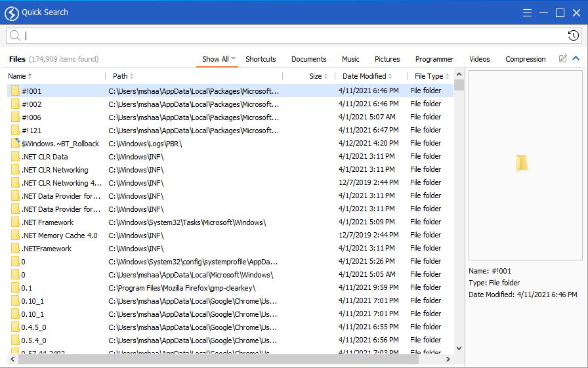Click in the search input field
The width and height of the screenshot is (588, 368).
[289, 36]
